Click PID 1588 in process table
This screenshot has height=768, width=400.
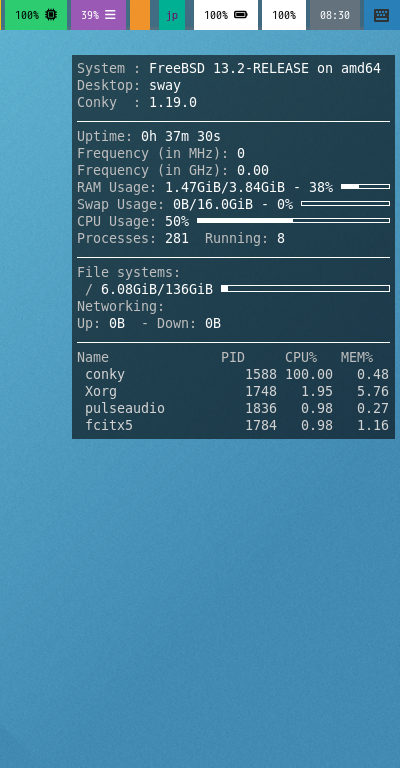pyautogui.click(x=261, y=375)
